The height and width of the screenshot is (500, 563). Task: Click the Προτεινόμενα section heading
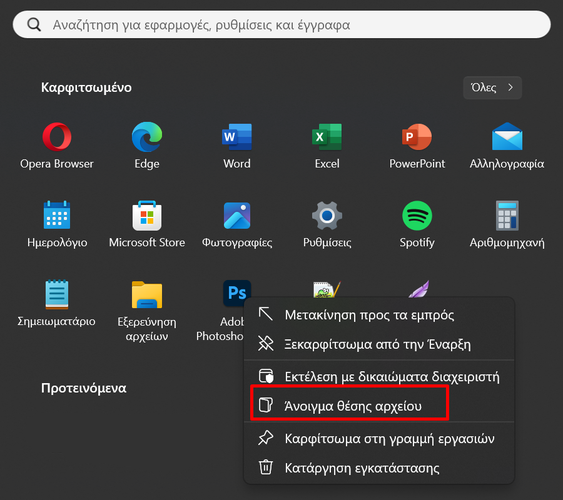(84, 388)
